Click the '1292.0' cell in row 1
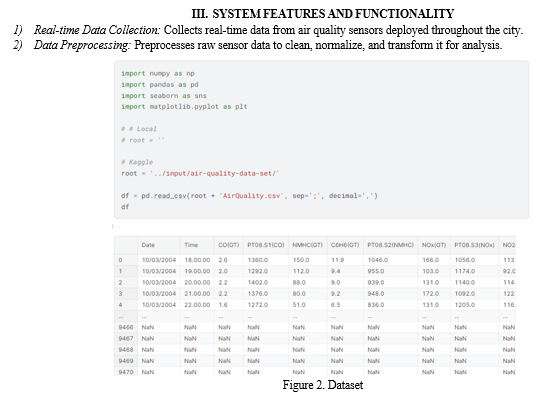Screen dimensions: 552x409 coord(258,271)
